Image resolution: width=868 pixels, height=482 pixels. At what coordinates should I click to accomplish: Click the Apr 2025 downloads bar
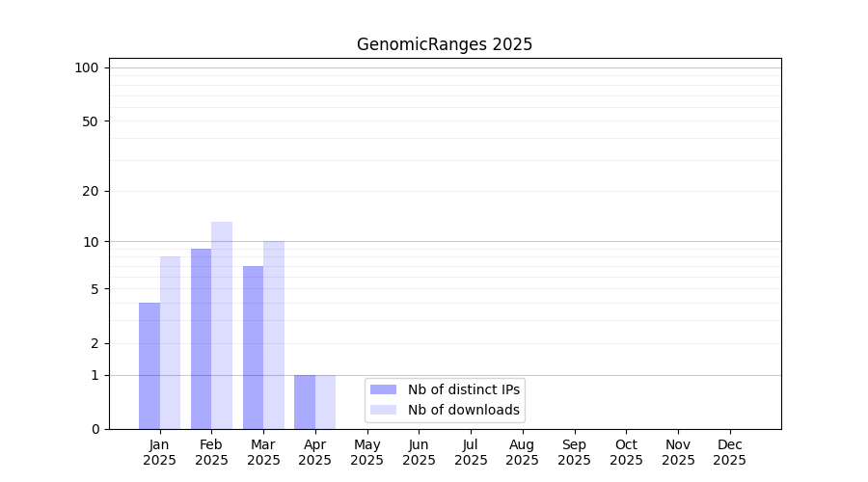pos(325,402)
